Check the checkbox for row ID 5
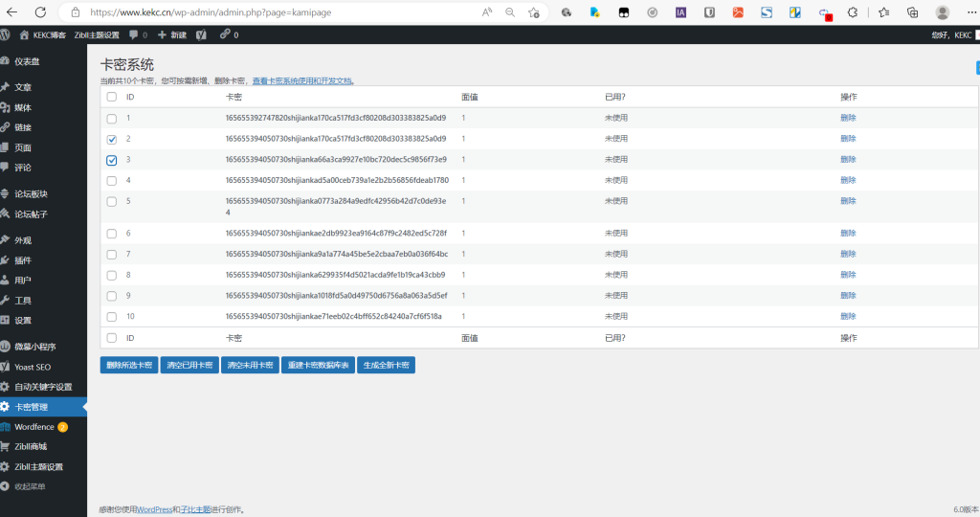Viewport: 980px width, 517px height. click(112, 201)
